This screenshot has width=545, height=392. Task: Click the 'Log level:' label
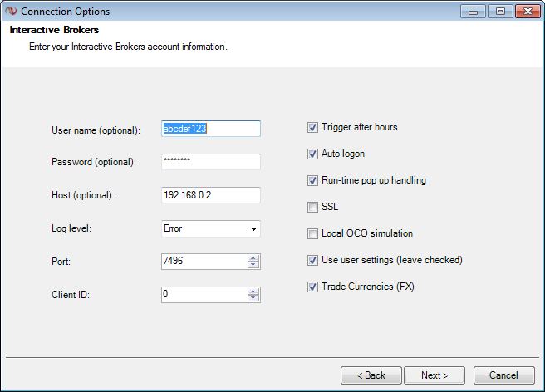tap(71, 228)
